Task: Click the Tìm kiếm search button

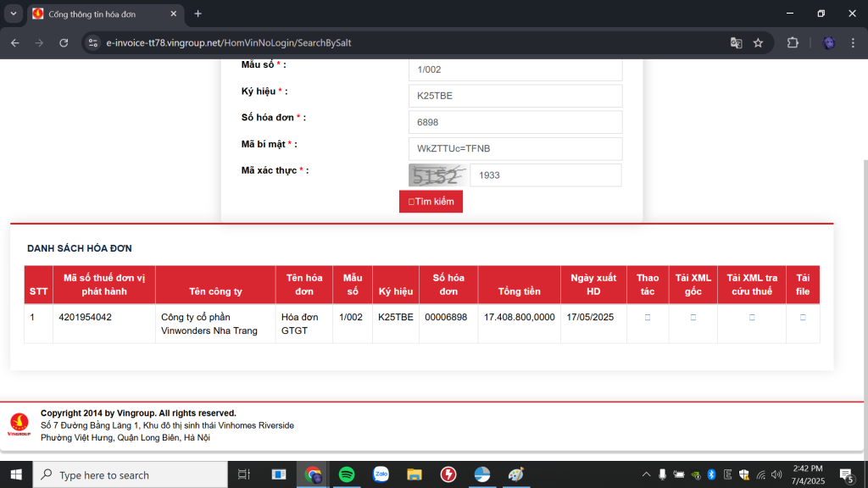Action: 431,202
